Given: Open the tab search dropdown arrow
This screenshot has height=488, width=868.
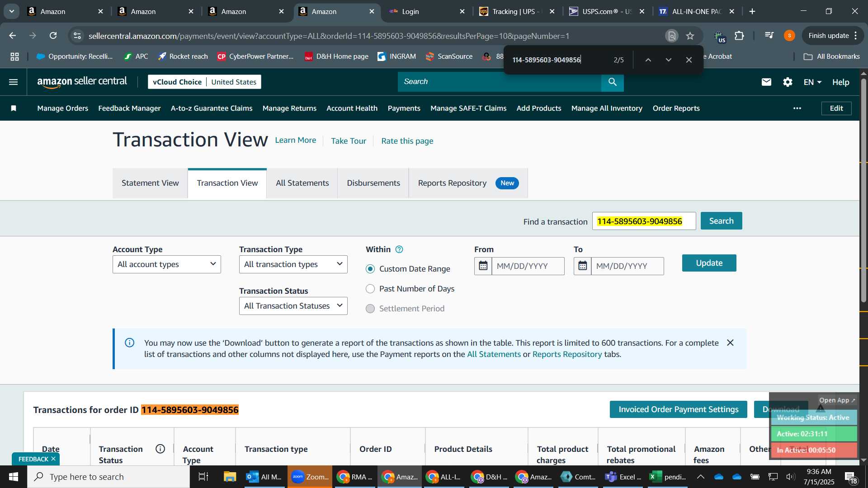Looking at the screenshot, I should click(x=11, y=11).
